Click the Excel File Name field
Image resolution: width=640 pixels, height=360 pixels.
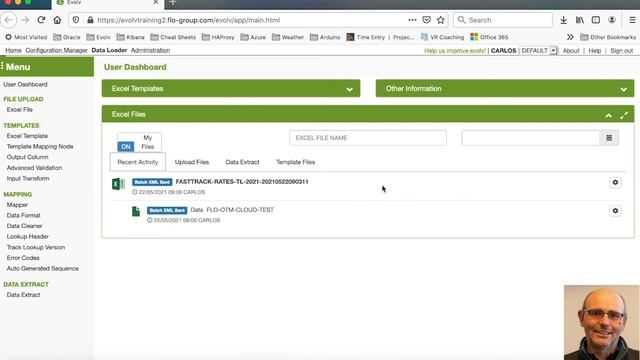pyautogui.click(x=368, y=138)
